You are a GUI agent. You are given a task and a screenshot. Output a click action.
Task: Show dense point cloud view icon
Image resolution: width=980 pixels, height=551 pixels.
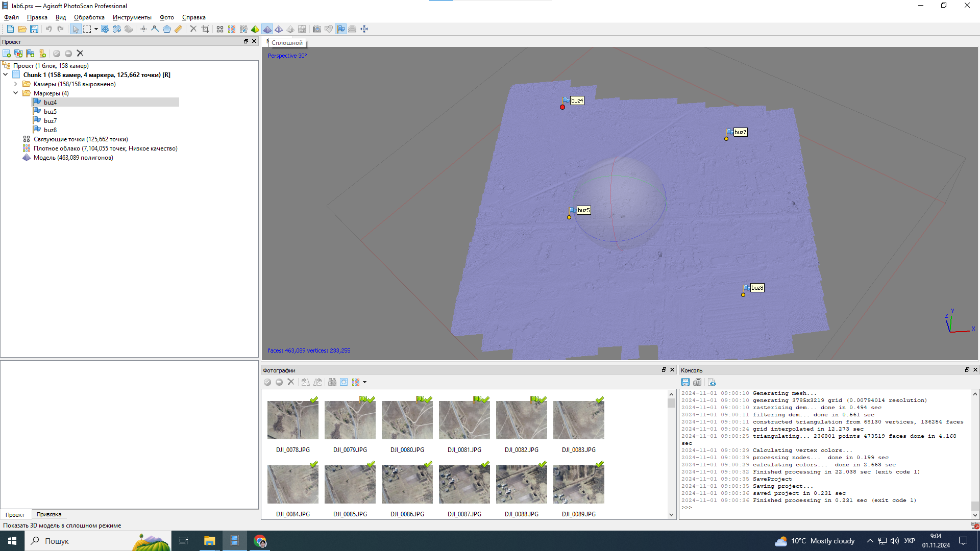coord(232,29)
